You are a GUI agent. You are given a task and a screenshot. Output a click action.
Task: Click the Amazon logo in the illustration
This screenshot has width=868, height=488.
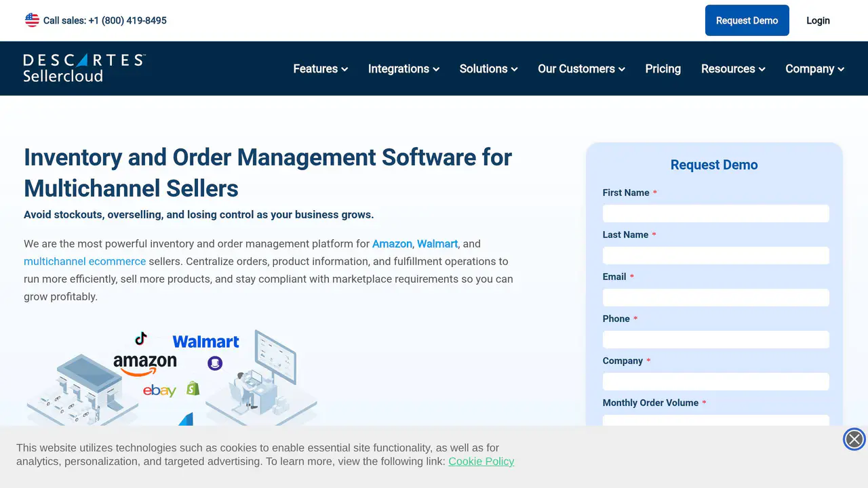[145, 364]
